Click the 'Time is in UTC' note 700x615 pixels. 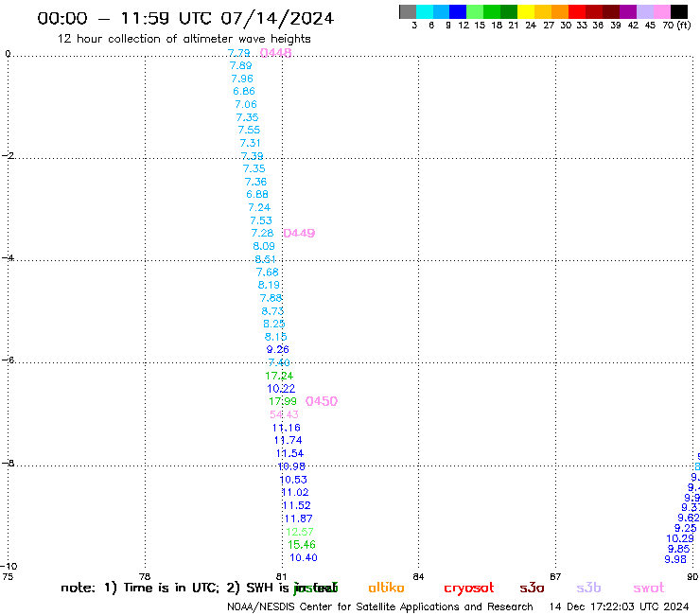[x=171, y=588]
